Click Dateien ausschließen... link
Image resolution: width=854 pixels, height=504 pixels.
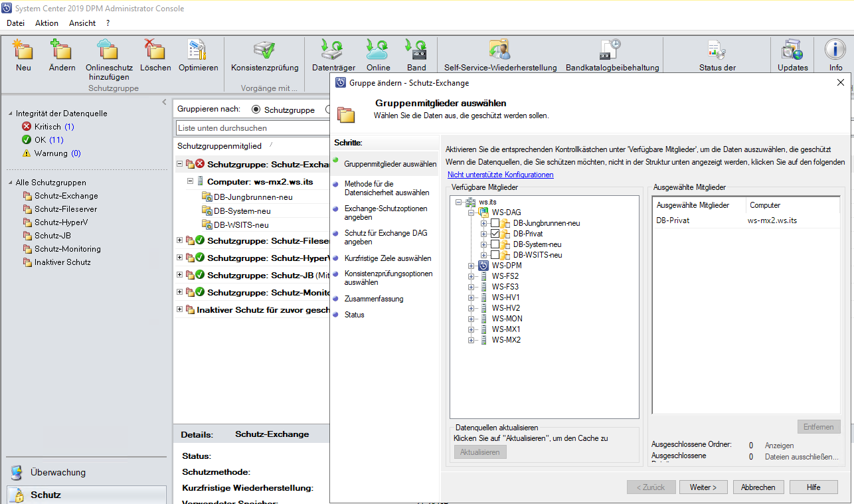(x=802, y=458)
